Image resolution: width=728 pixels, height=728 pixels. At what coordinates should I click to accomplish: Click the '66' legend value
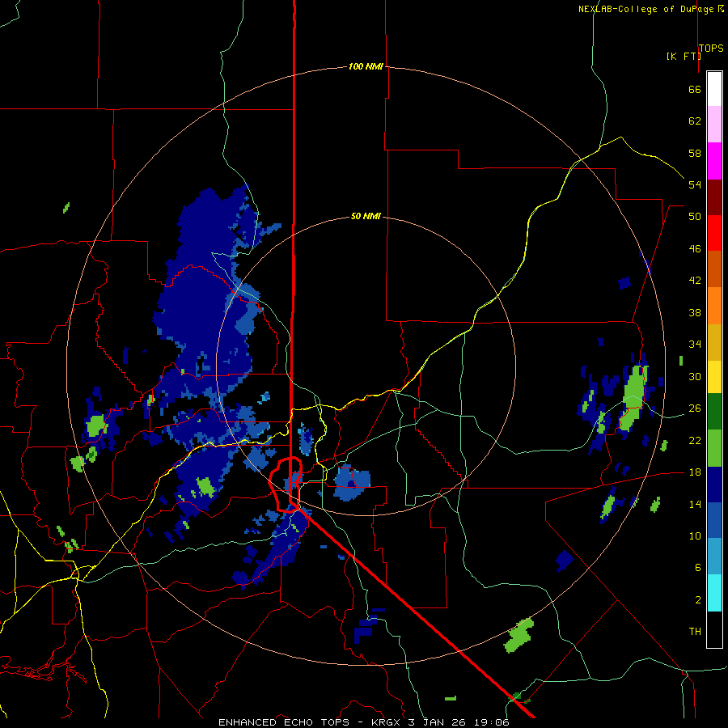click(x=695, y=89)
